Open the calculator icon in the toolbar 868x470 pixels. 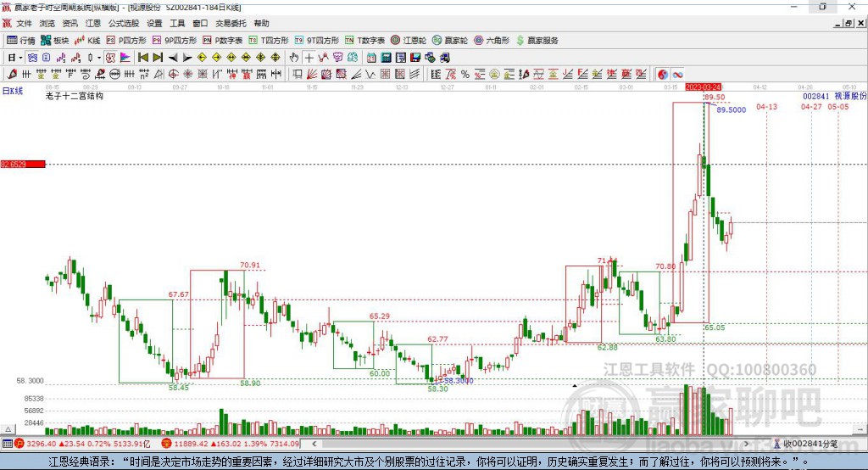(x=386, y=58)
